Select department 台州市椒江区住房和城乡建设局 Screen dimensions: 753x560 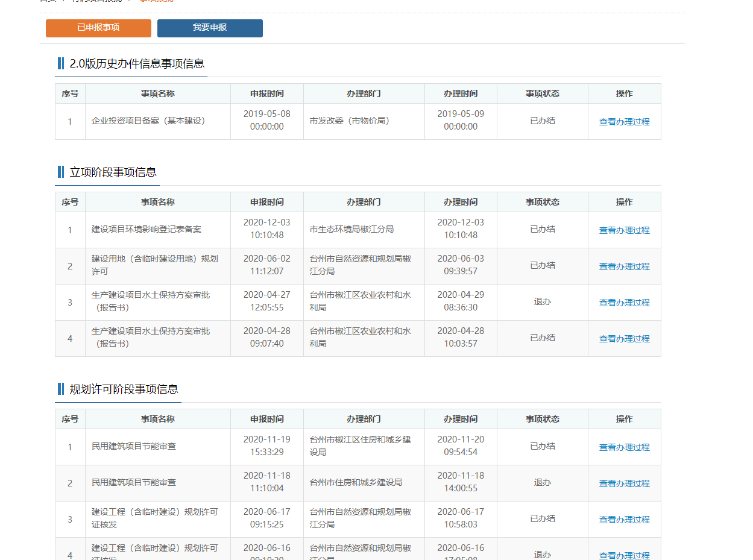coord(361,445)
